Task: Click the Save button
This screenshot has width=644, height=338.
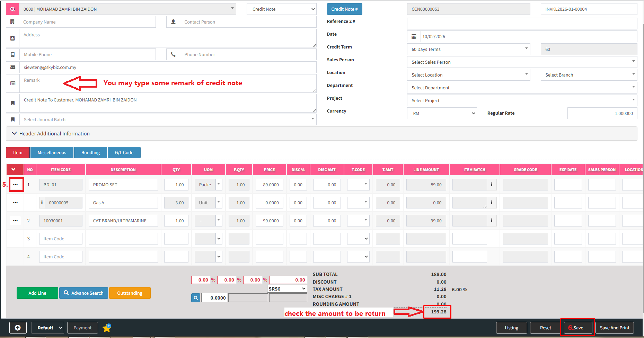Action: click(x=578, y=328)
